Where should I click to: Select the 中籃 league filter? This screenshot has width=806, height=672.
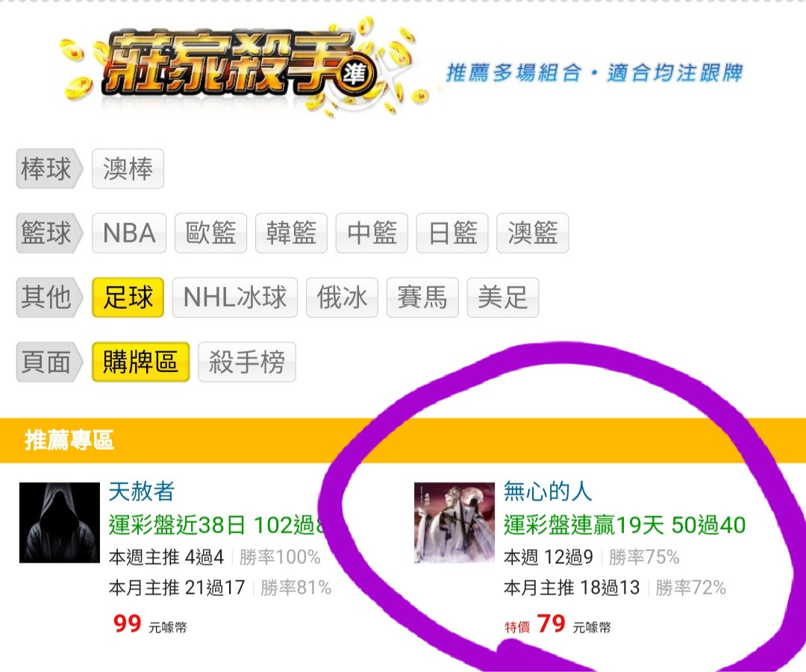[372, 233]
